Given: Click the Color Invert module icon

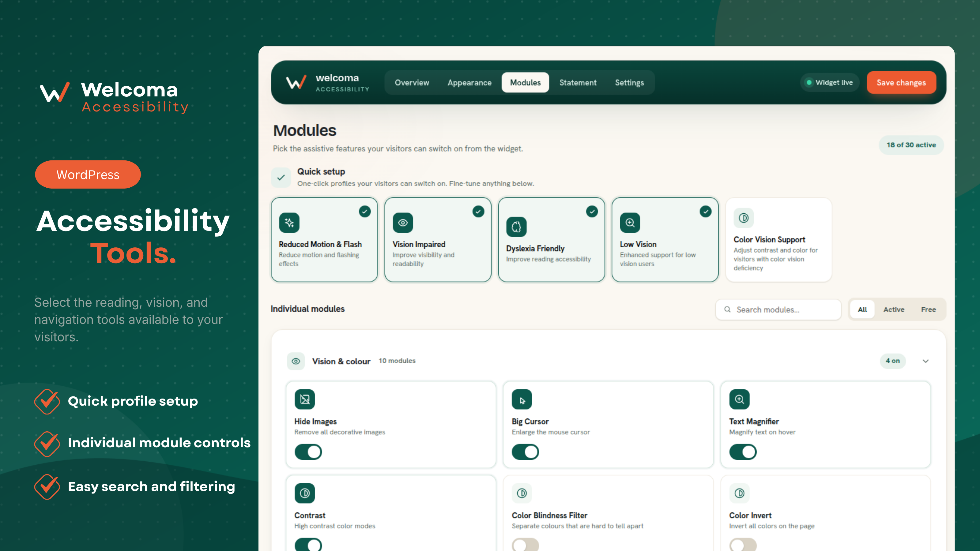Looking at the screenshot, I should click(x=740, y=493).
